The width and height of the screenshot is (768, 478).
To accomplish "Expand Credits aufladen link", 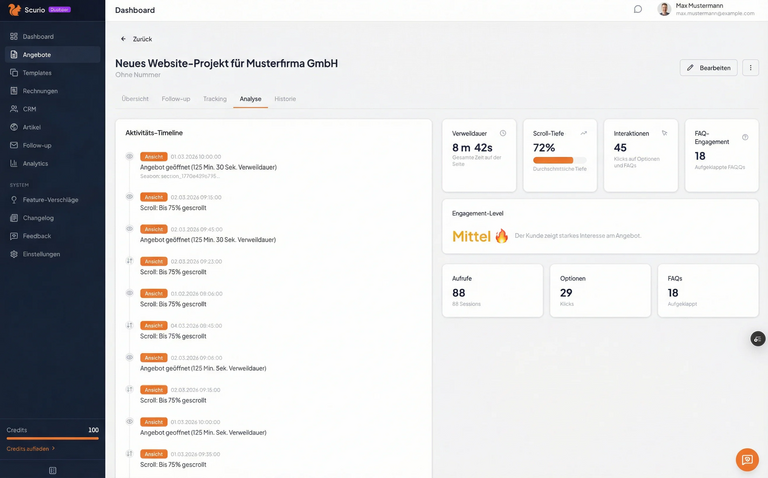I will click(31, 449).
